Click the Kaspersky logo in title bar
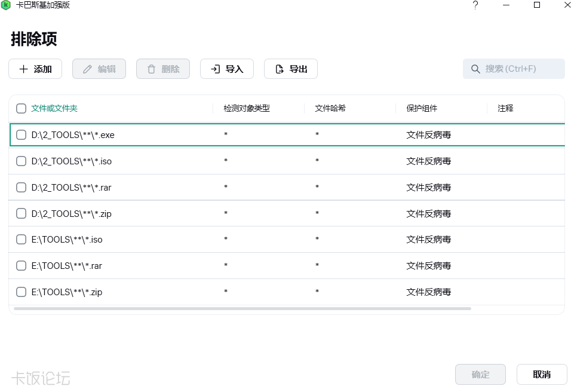Image resolution: width=571 pixels, height=392 pixels. (5, 5)
